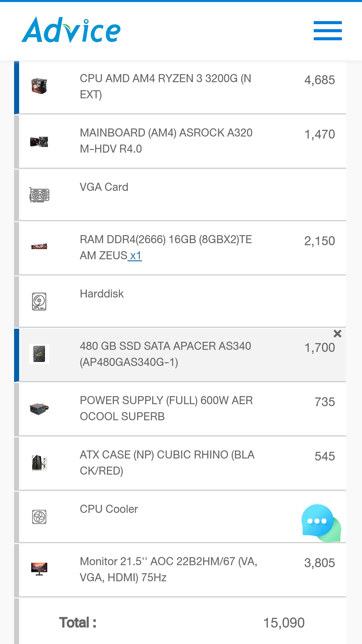
Task: Click the Ryzen 3 3200G thumbnail
Action: (39, 86)
